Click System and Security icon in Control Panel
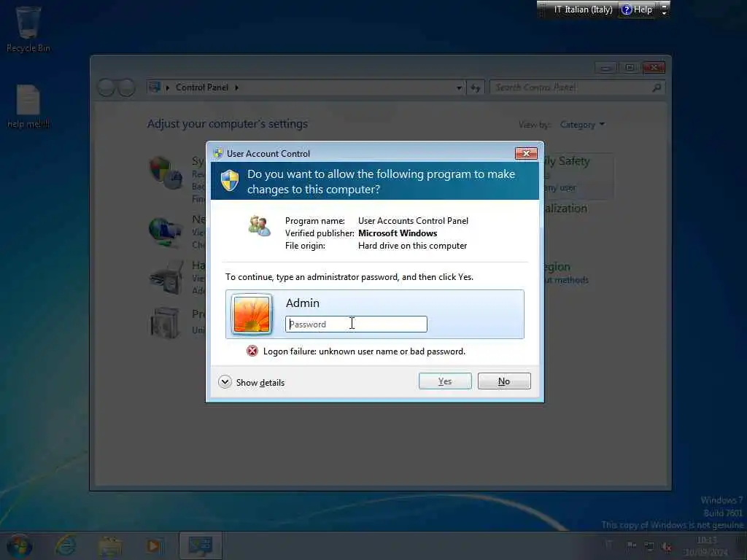The height and width of the screenshot is (560, 747). [165, 172]
